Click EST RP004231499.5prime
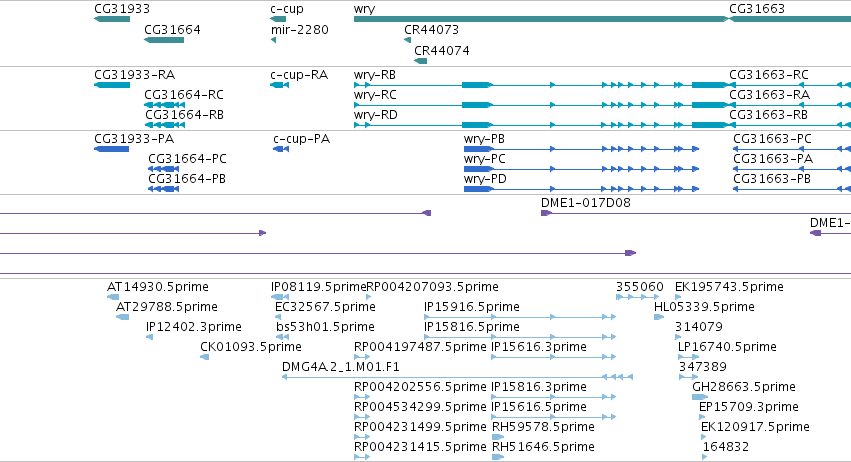The image size is (851, 462). (x=420, y=427)
